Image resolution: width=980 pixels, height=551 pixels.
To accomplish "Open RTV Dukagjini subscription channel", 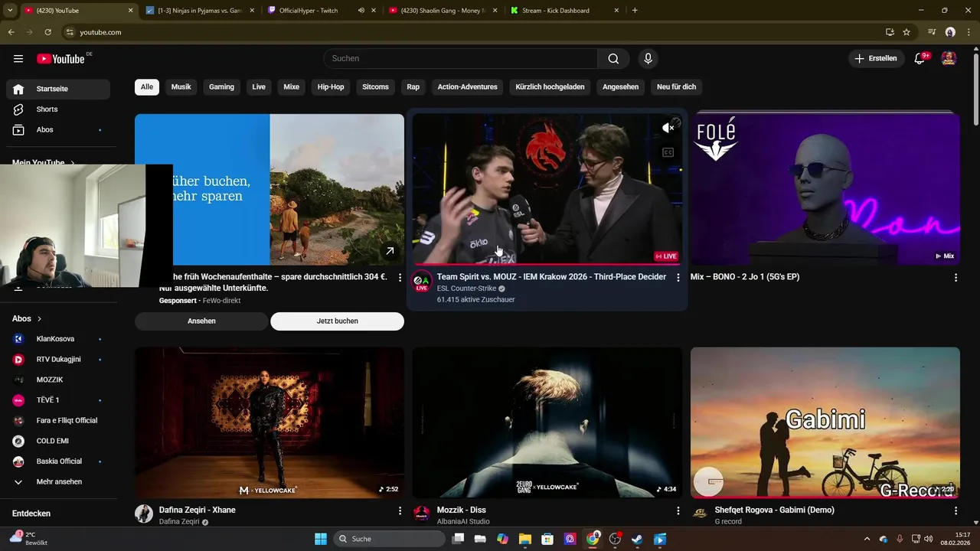I will tap(58, 360).
